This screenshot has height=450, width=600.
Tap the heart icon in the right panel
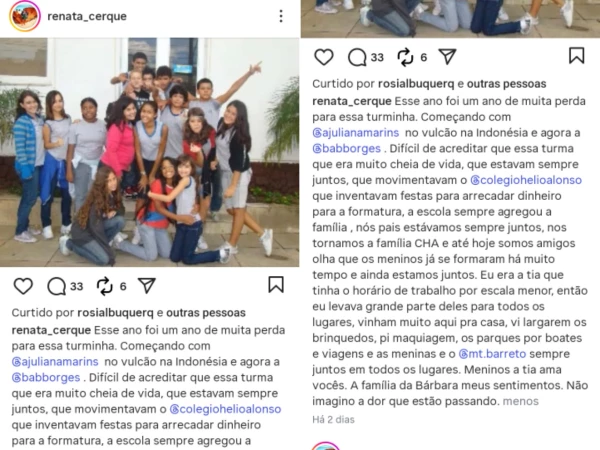pyautogui.click(x=324, y=57)
